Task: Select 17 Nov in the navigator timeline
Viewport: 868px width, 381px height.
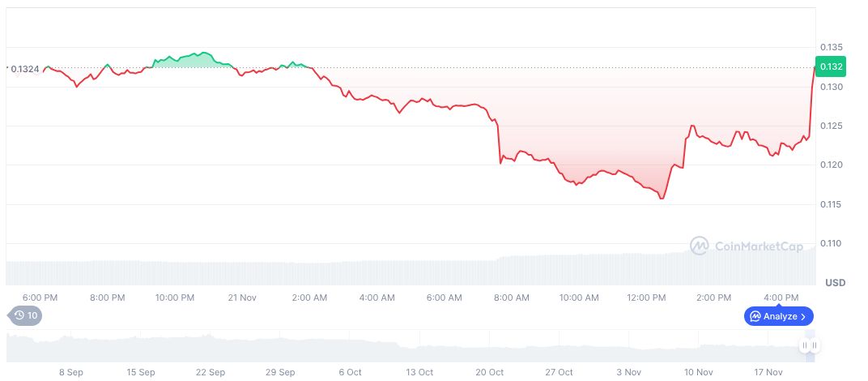Action: tap(768, 372)
